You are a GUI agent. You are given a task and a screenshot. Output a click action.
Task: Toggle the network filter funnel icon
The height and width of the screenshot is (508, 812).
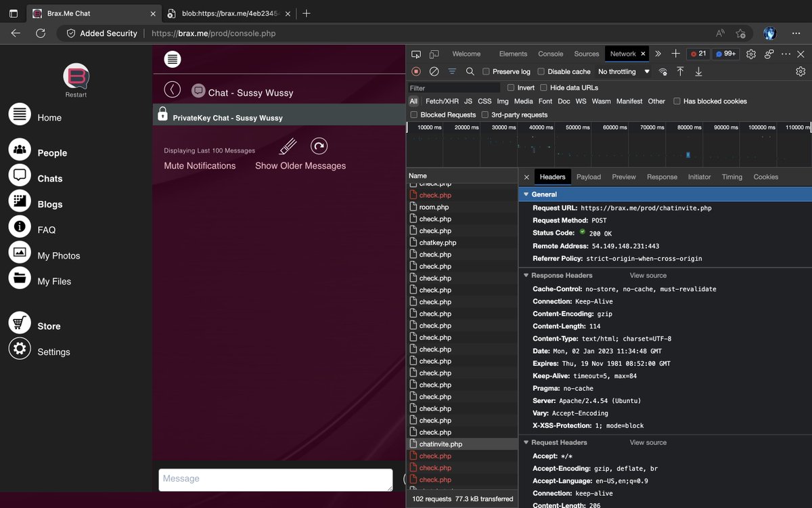pos(452,71)
